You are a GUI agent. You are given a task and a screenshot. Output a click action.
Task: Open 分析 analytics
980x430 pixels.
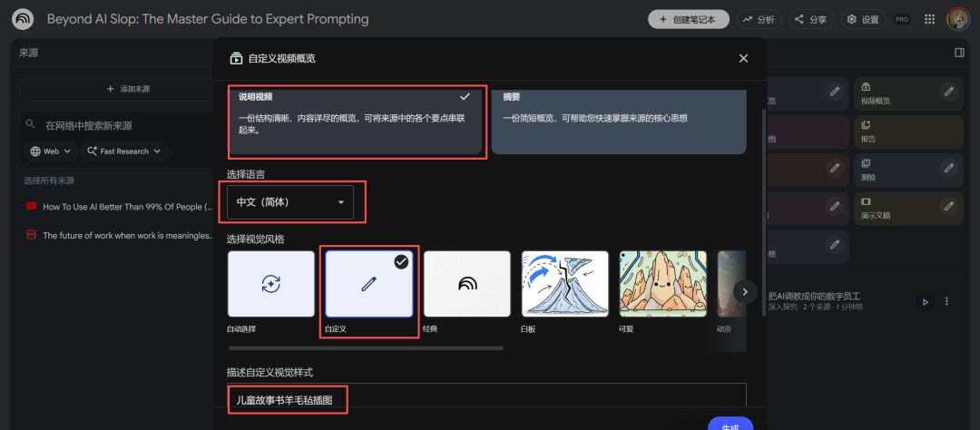[x=759, y=19]
